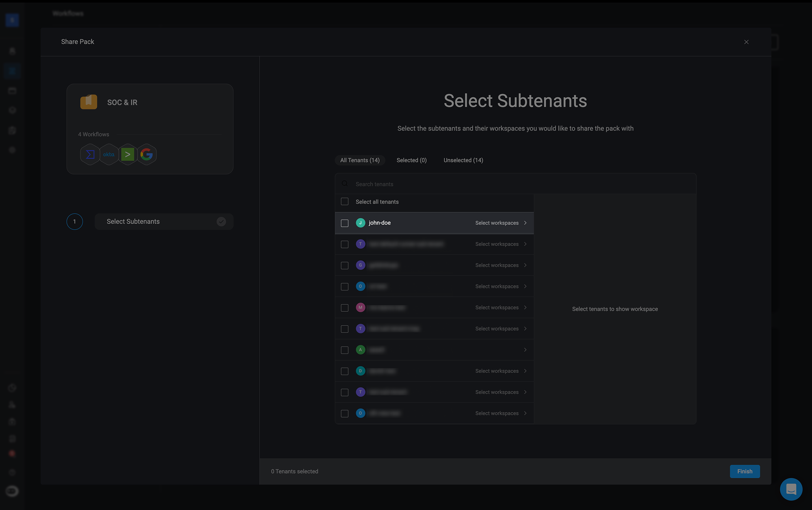Click the green terminal prompt hexagon icon
The height and width of the screenshot is (510, 812).
click(128, 154)
